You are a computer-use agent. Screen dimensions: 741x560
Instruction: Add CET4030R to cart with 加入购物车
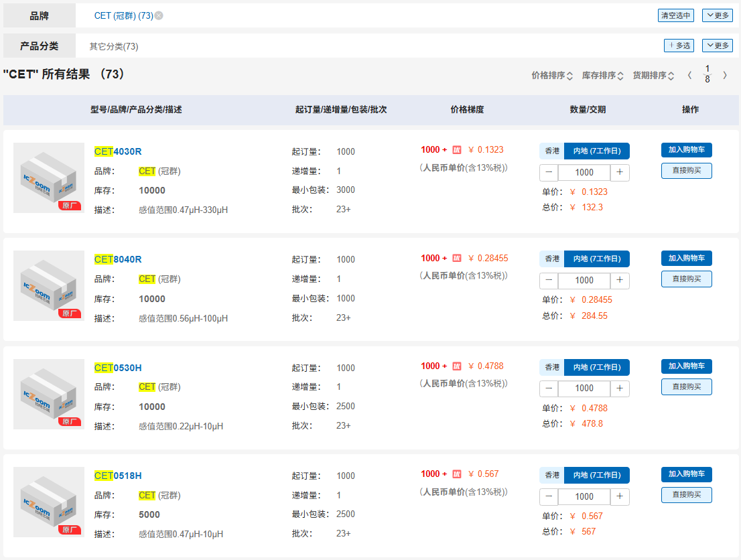click(686, 150)
